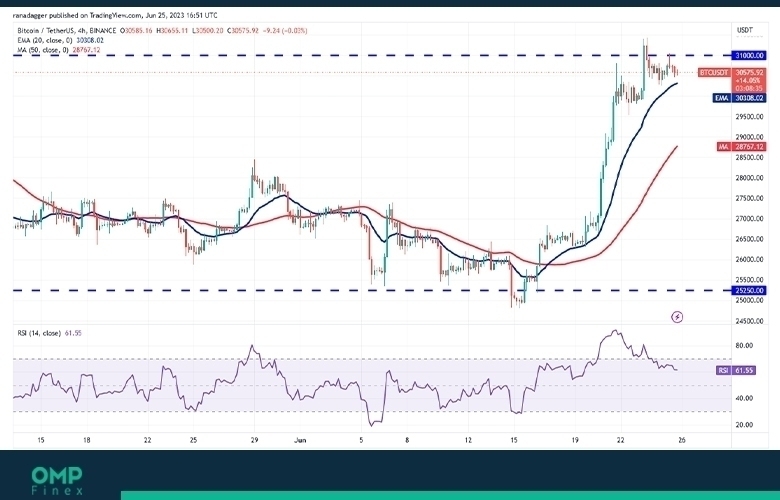Image resolution: width=780 pixels, height=500 pixels.
Task: Click the 29000.00 price axis tick
Action: pos(749,137)
